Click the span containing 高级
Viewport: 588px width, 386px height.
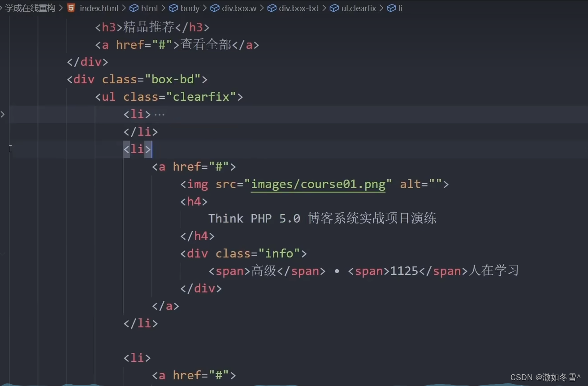[x=267, y=271]
